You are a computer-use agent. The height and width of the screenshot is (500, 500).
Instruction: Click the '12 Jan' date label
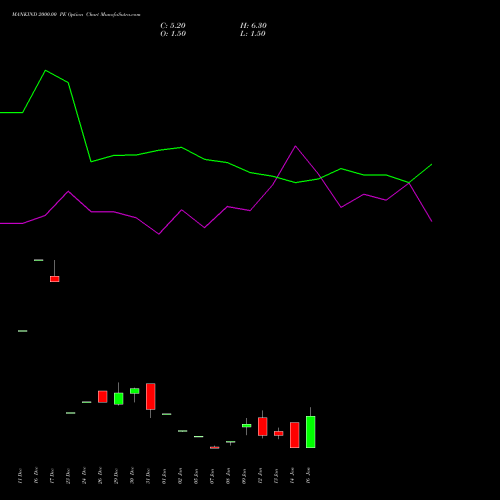pos(260,476)
